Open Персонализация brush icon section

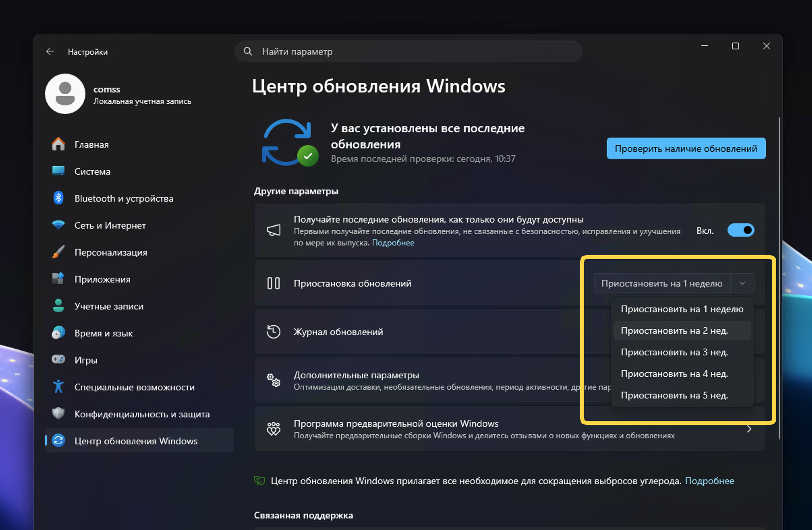(58, 252)
